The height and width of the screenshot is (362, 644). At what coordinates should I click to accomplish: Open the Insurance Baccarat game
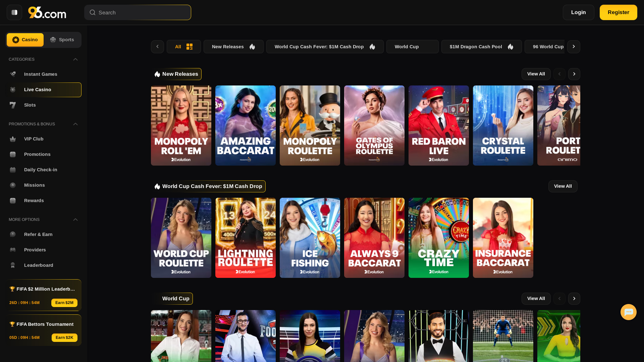click(503, 238)
